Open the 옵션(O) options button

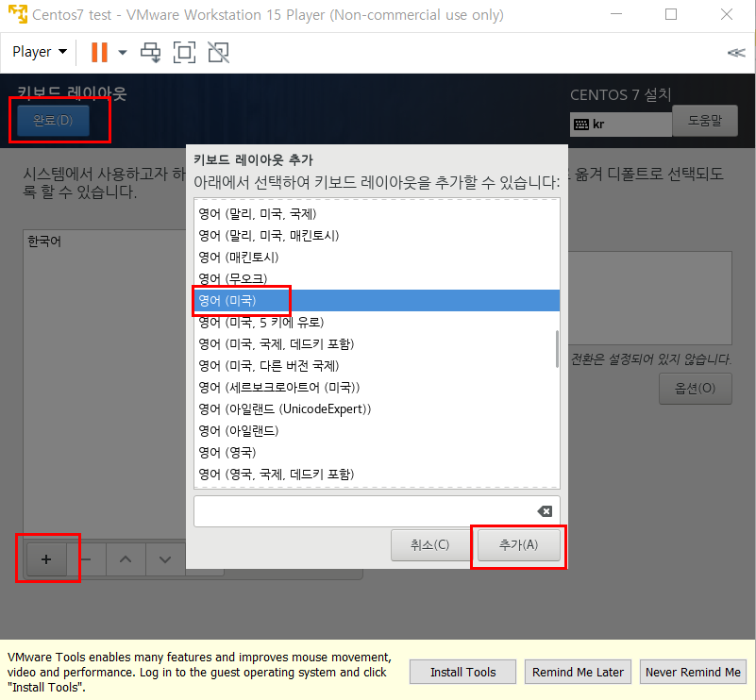tap(696, 389)
